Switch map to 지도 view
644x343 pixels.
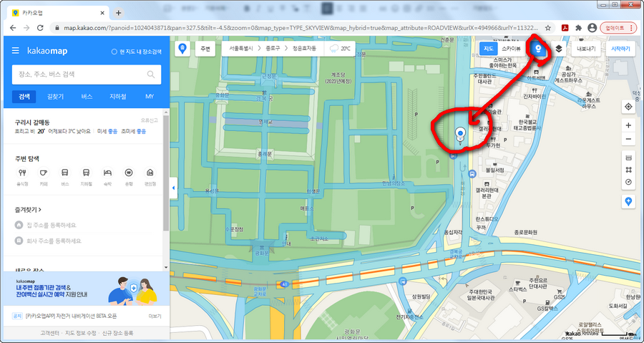[488, 49]
